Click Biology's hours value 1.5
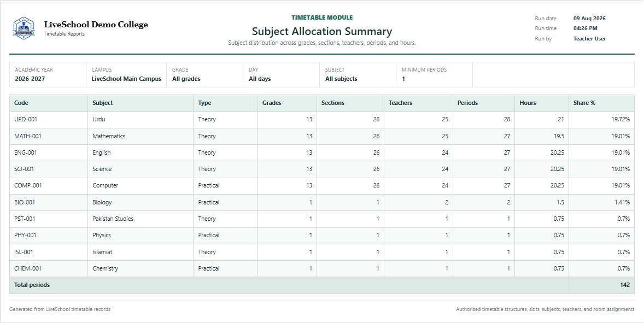 [560, 202]
